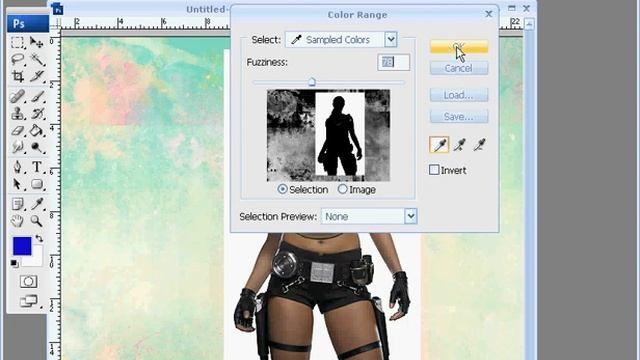Screen dimensions: 640x360
Task: Select the Slice tool
Action: [x=37, y=76]
